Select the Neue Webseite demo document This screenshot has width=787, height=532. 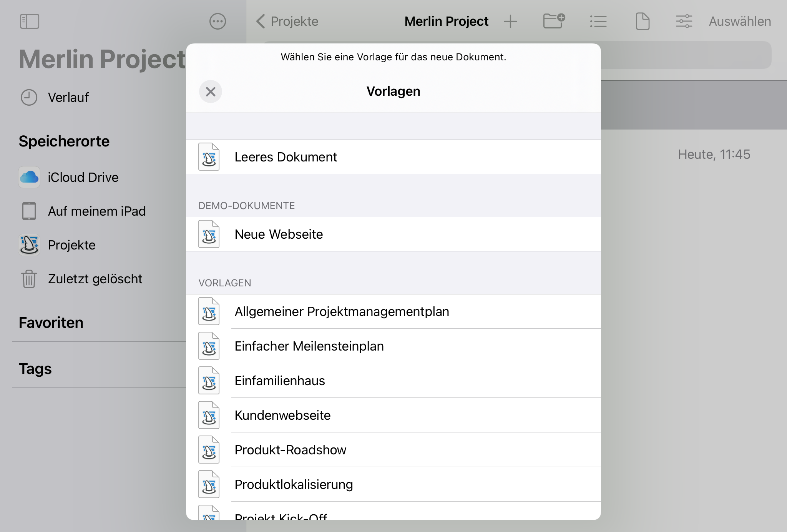[393, 234]
